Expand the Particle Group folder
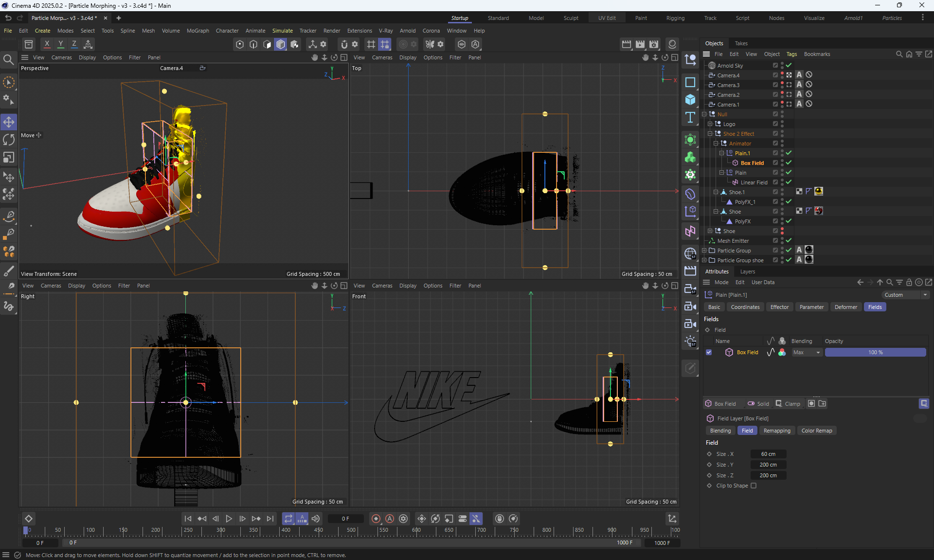934x560 pixels. (704, 251)
